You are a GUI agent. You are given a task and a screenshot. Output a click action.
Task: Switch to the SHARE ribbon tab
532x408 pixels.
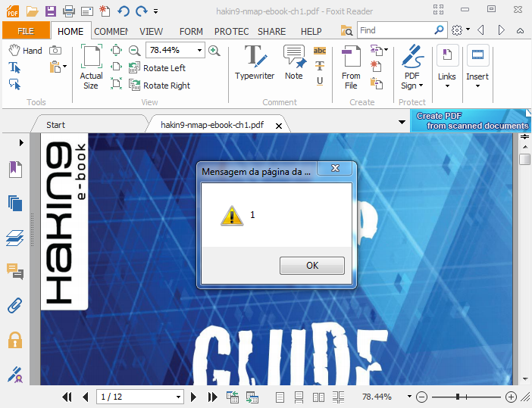point(271,31)
